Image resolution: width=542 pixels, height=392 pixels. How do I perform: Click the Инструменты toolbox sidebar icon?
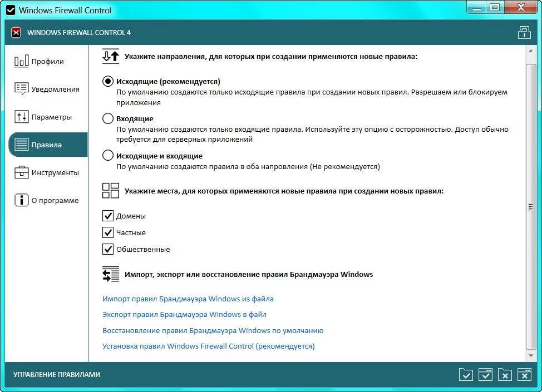(22, 172)
